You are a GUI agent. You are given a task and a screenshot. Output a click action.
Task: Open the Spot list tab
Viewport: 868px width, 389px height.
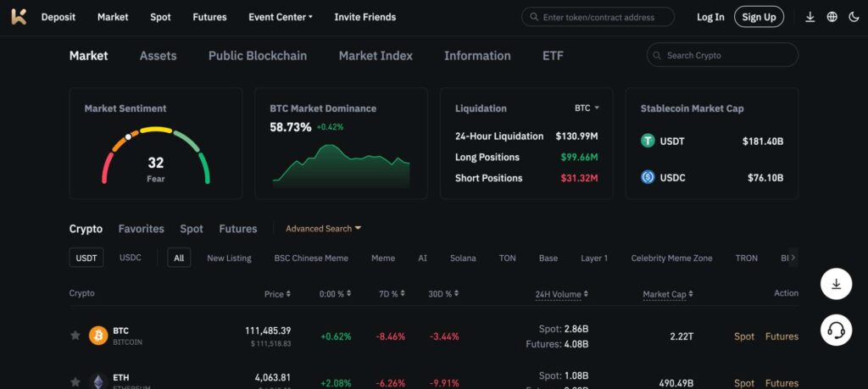click(x=192, y=229)
